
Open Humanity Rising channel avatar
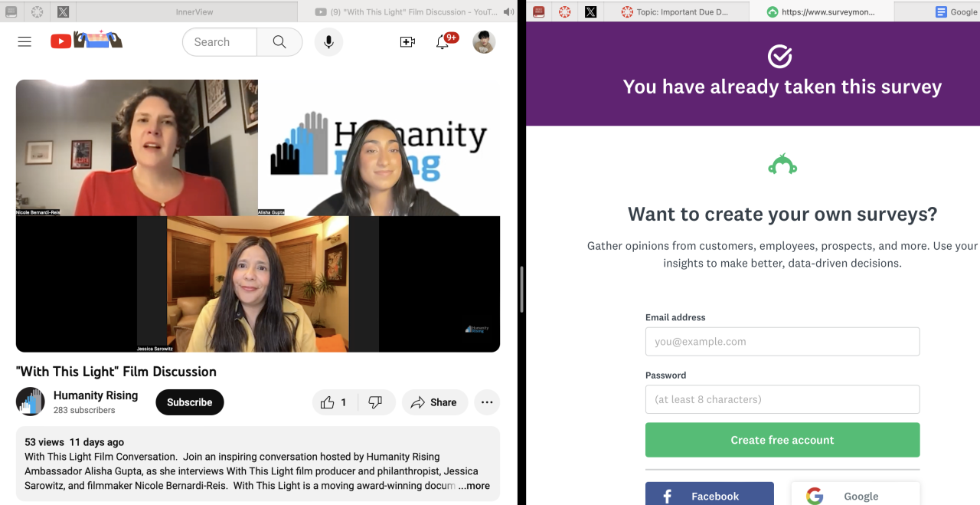31,402
